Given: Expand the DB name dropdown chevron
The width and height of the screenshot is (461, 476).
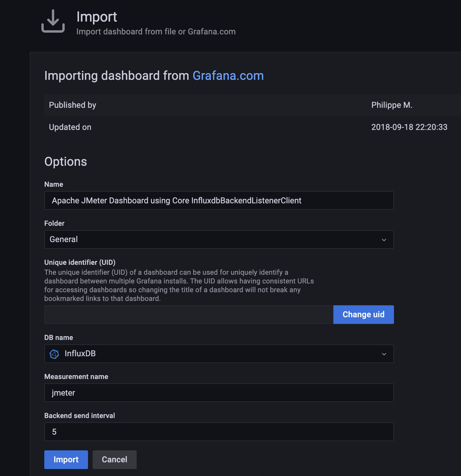Looking at the screenshot, I should [x=384, y=354].
